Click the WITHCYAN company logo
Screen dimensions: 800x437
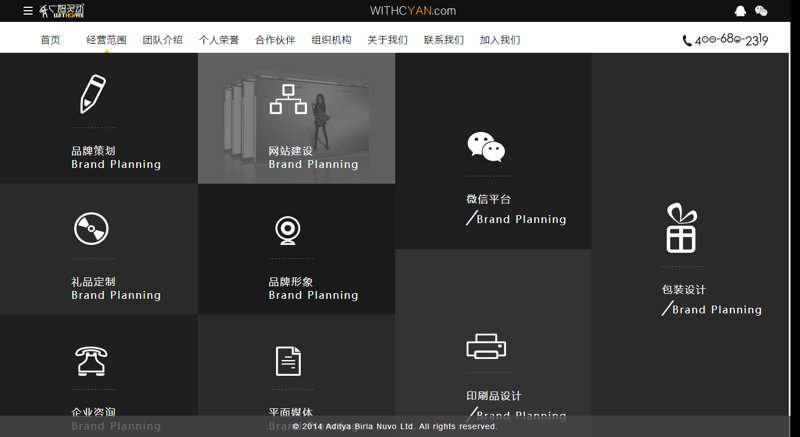point(62,11)
